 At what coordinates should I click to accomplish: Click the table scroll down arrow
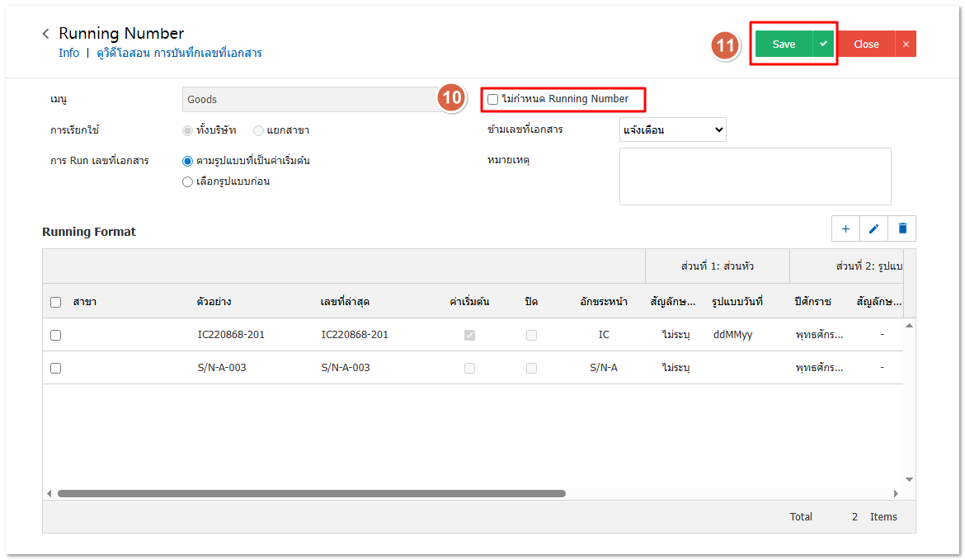click(x=909, y=479)
